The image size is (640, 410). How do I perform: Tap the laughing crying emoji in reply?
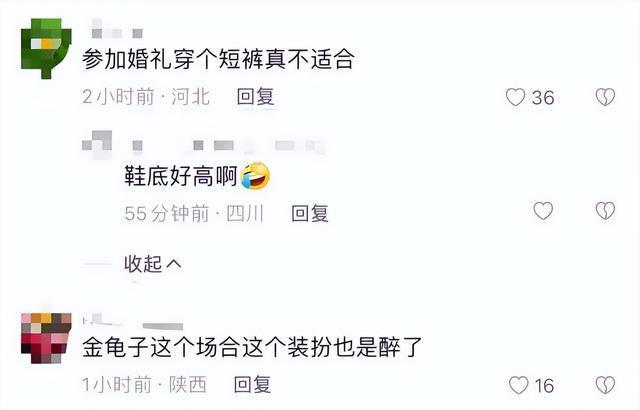click(256, 176)
